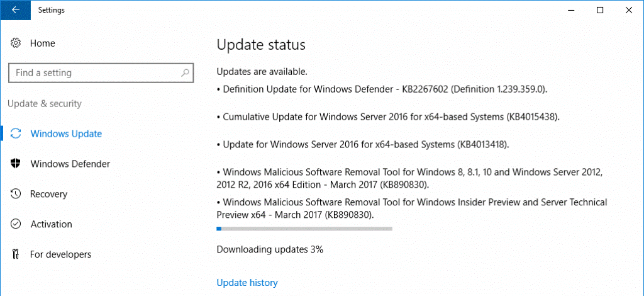644x296 pixels.
Task: Open For developers settings
Action: click(61, 254)
